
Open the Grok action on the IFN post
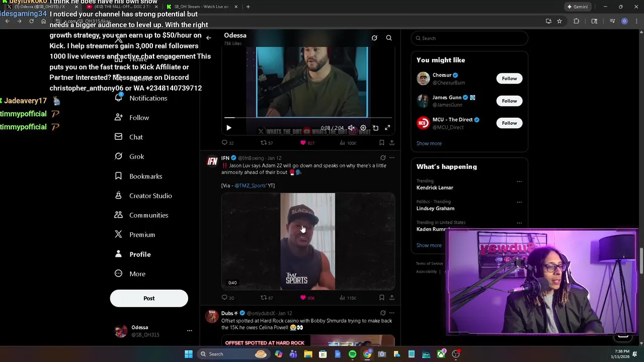pyautogui.click(x=383, y=158)
